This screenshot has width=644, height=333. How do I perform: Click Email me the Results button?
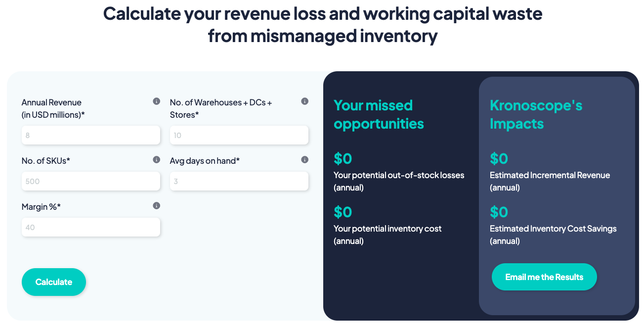point(544,277)
